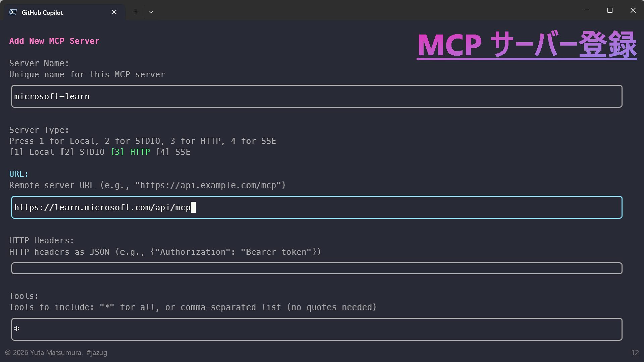The width and height of the screenshot is (644, 362).
Task: Open a new terminal tab
Action: click(136, 12)
